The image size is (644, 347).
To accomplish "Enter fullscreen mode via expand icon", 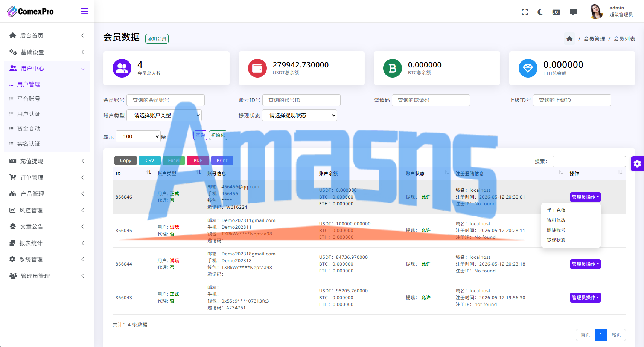I will pos(525,12).
